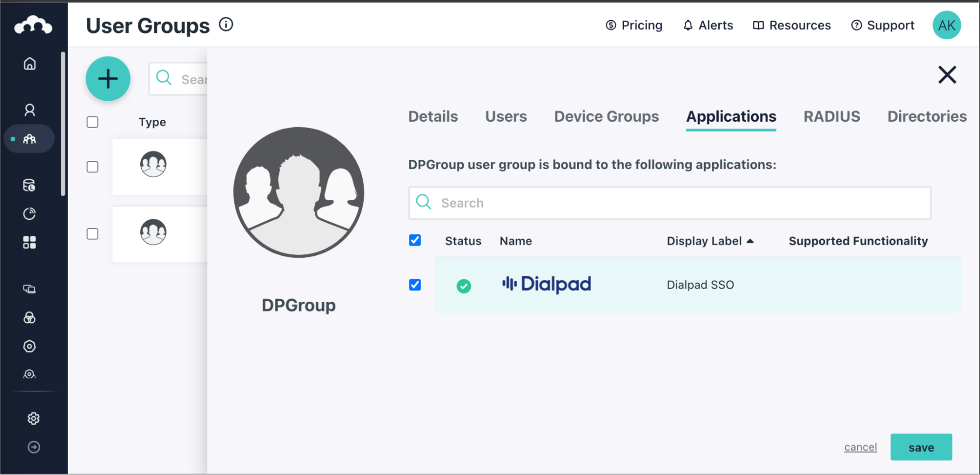Open the eye-scan sidebar icon
This screenshot has height=475, width=980.
click(29, 374)
